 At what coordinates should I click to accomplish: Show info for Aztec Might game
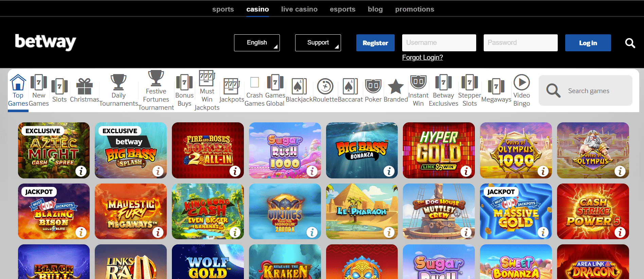pyautogui.click(x=81, y=171)
